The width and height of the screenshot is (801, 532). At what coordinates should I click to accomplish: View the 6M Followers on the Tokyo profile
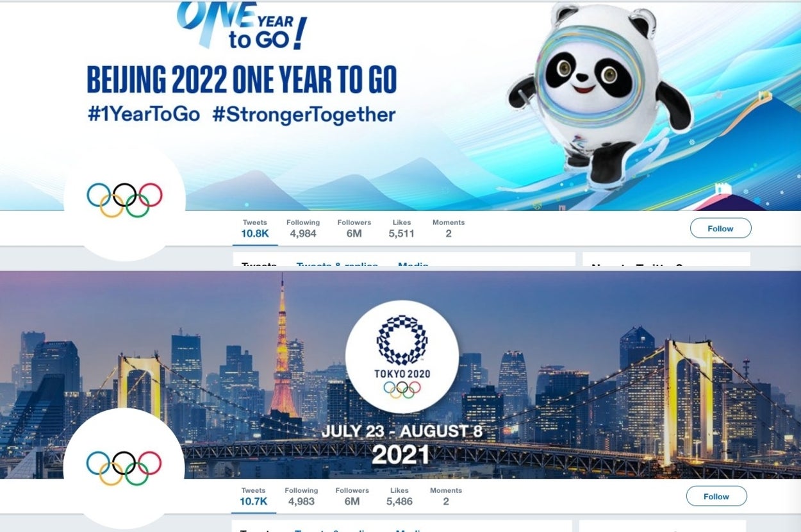(352, 497)
